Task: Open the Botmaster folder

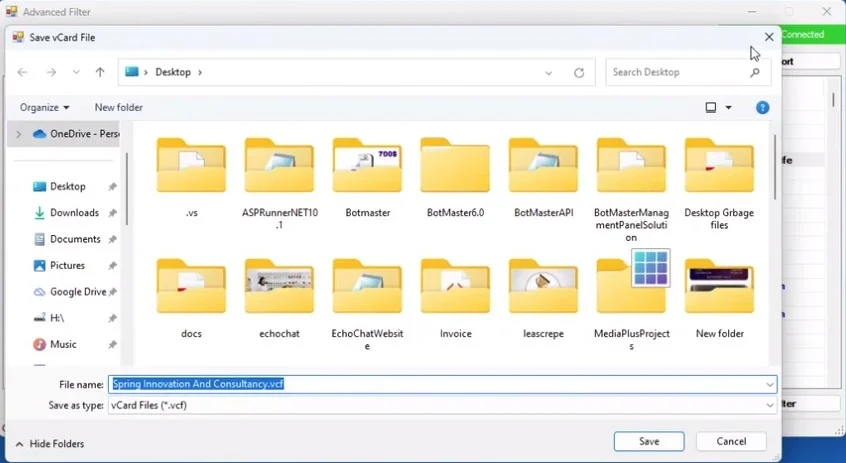Action: click(x=367, y=178)
